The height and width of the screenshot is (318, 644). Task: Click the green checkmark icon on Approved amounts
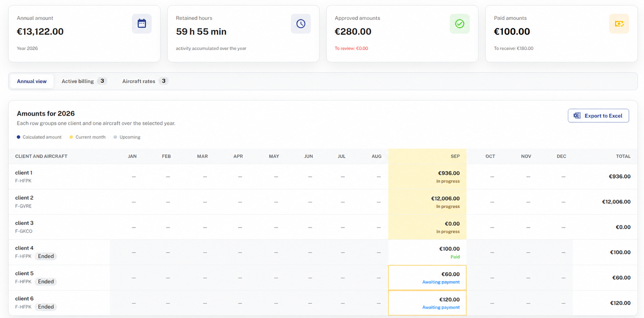pos(460,23)
